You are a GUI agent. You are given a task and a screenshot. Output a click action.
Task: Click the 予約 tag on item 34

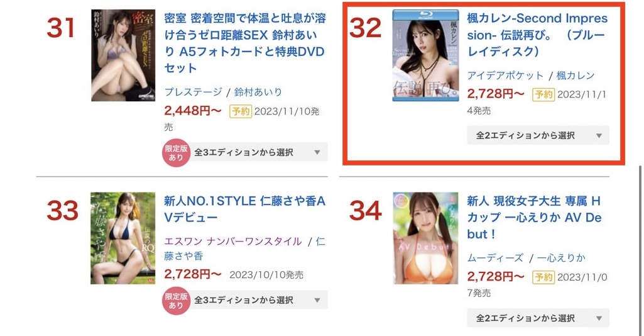click(543, 277)
